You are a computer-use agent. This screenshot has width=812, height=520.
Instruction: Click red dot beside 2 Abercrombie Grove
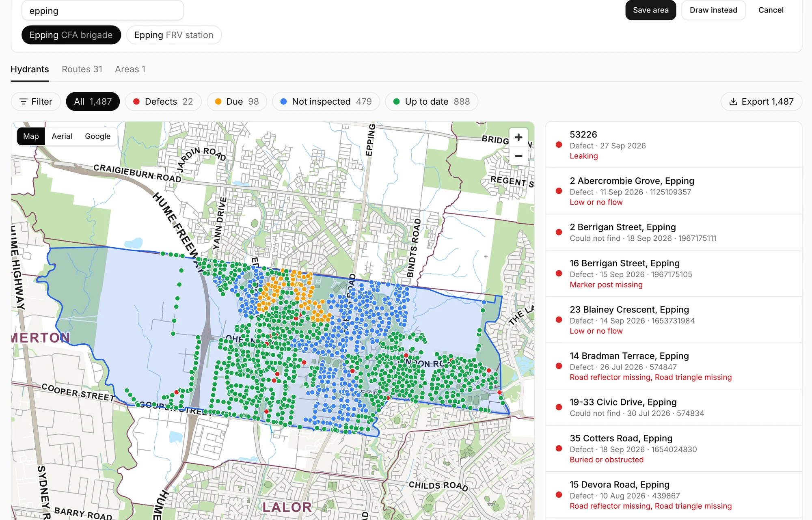coord(559,191)
